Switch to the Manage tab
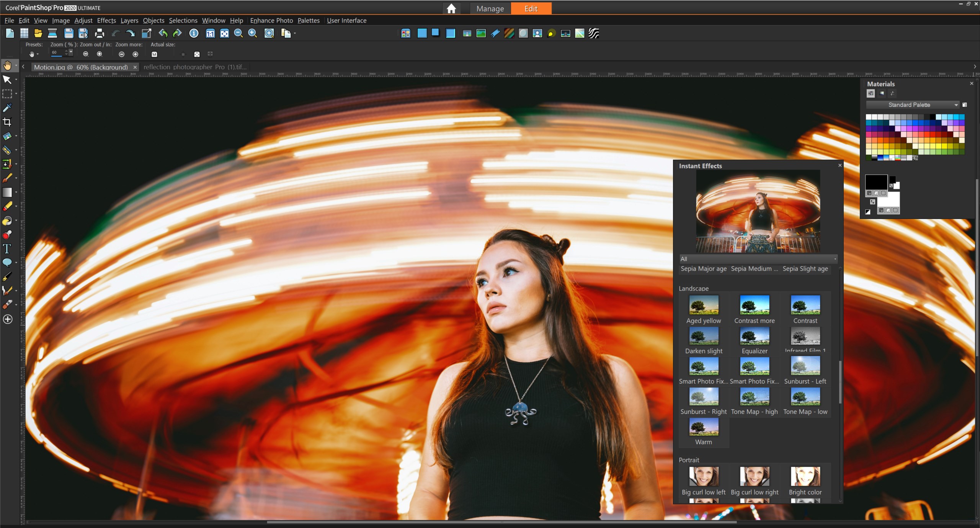 click(x=490, y=8)
